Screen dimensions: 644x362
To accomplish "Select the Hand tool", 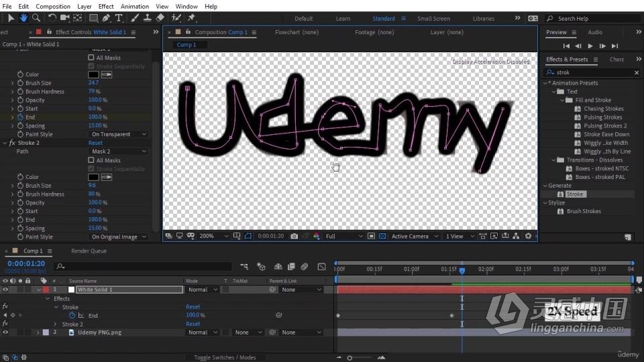I will 23,17.
